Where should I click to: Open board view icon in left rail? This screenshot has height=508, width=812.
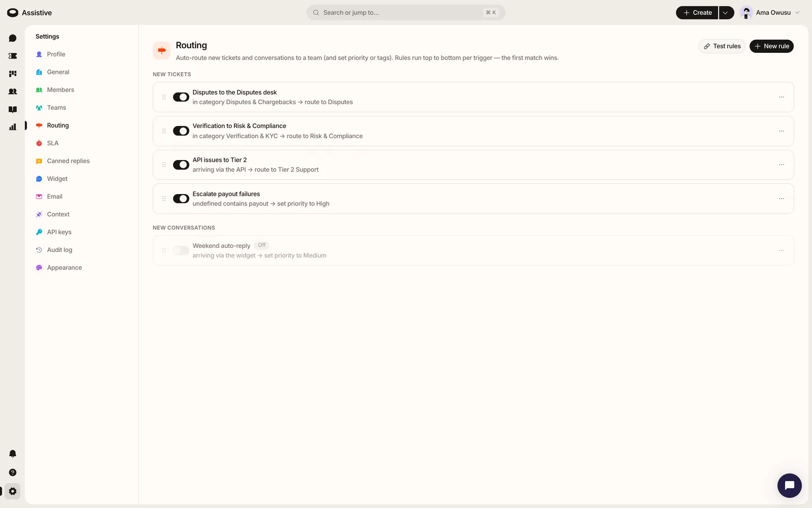pyautogui.click(x=13, y=74)
